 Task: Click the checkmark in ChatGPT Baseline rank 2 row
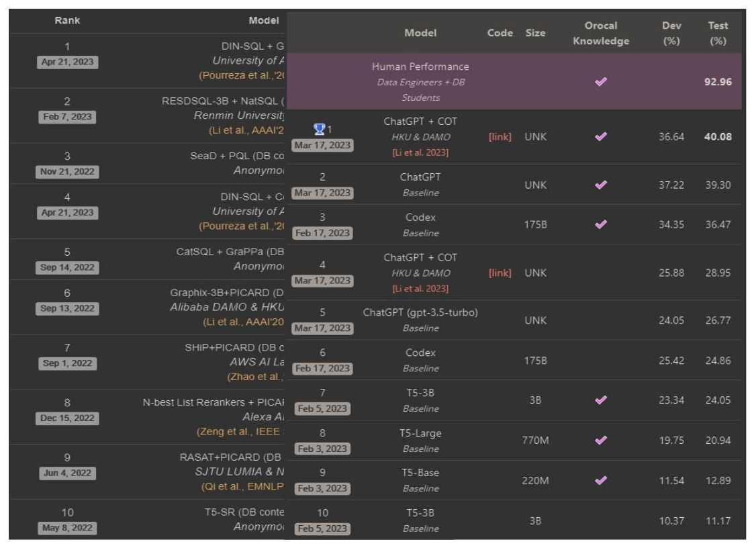tap(601, 185)
